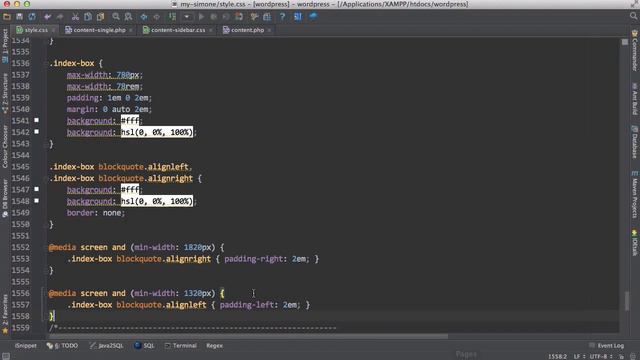Switch to the content-sidebar.css tab
This screenshot has height=360, width=640.
click(178, 30)
